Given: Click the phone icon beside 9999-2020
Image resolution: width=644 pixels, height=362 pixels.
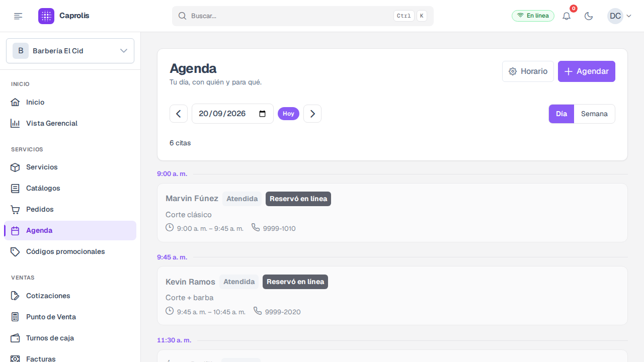Looking at the screenshot, I should [x=258, y=311].
